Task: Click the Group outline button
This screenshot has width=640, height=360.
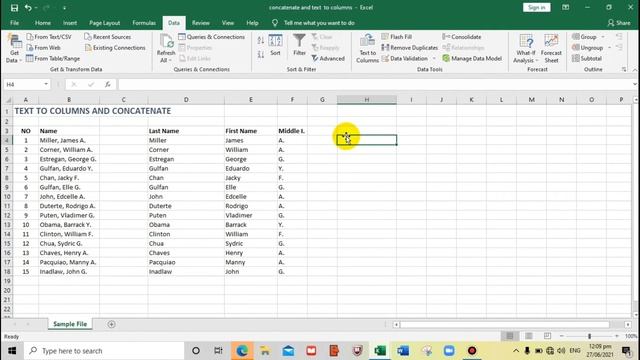Action: pyautogui.click(x=584, y=37)
